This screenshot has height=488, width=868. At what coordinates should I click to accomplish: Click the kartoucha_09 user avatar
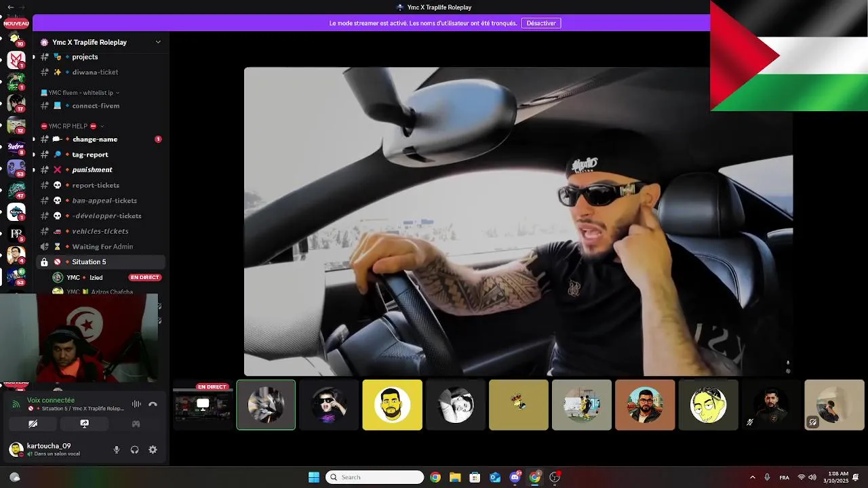point(16,449)
